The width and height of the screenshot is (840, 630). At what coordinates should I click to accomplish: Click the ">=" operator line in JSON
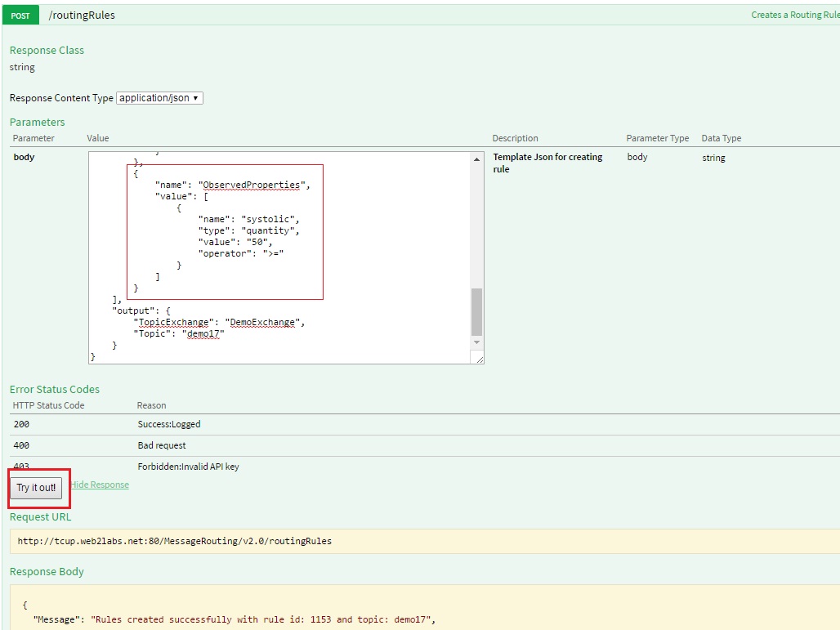click(x=240, y=253)
